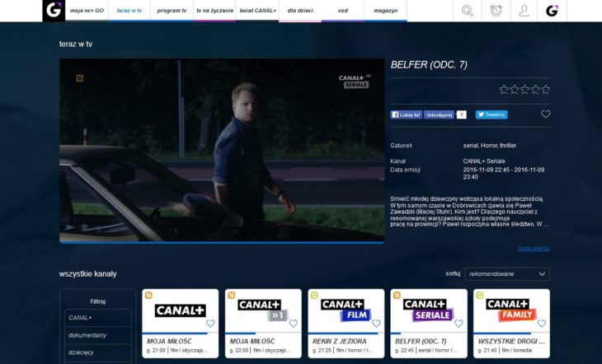The width and height of the screenshot is (602, 364).
Task: Click the czytaj więcej link
Action: pyautogui.click(x=534, y=249)
